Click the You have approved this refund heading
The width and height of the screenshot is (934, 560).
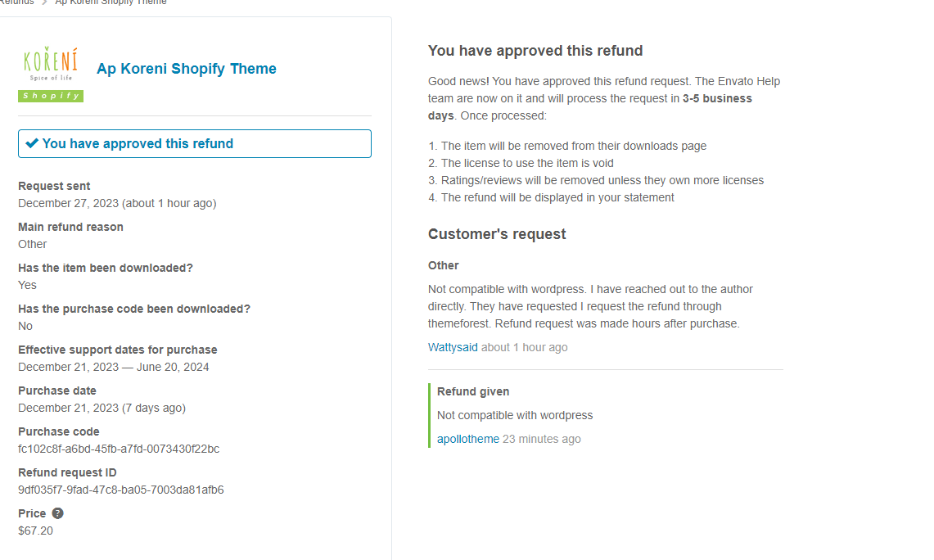(x=535, y=51)
